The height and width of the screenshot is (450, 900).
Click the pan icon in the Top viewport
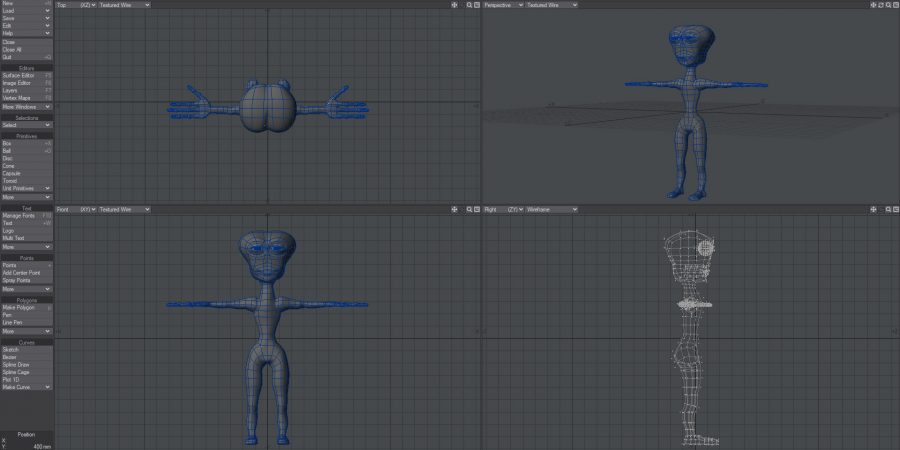[455, 5]
